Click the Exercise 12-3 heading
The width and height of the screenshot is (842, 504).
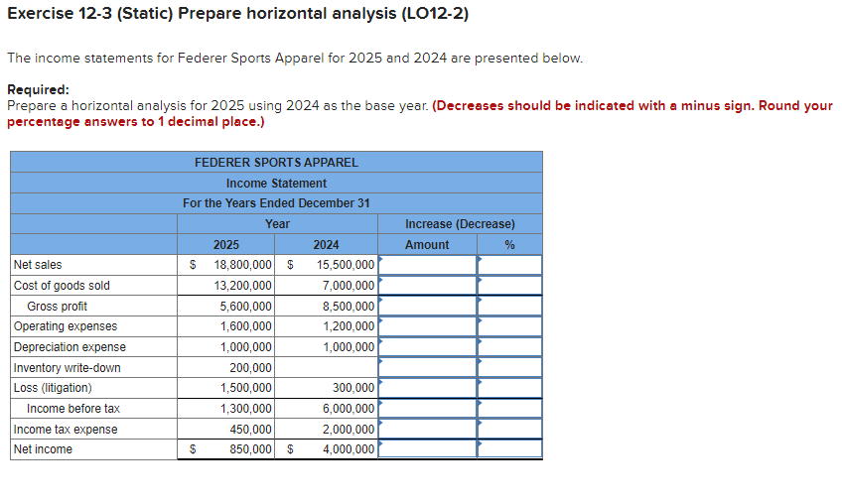tap(238, 14)
